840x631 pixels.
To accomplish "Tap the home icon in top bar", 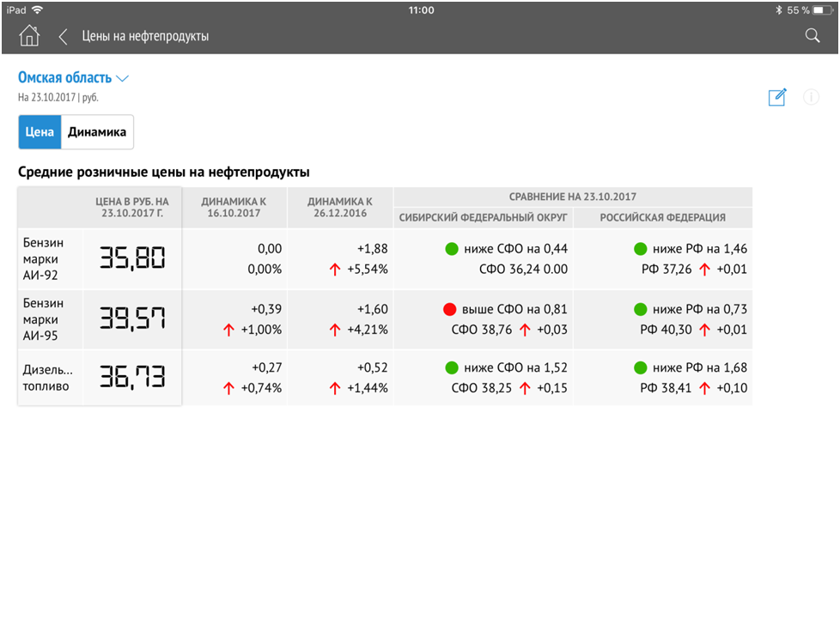I will pyautogui.click(x=29, y=36).
